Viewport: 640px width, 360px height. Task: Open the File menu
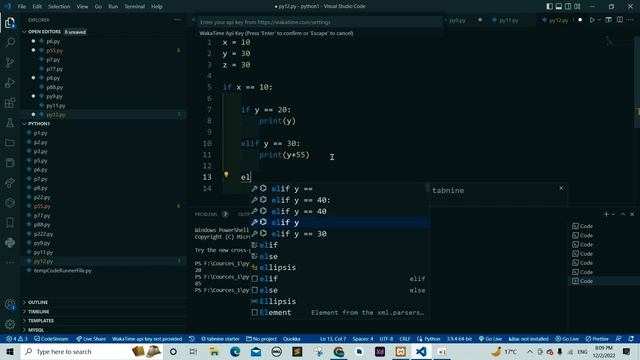click(x=22, y=7)
